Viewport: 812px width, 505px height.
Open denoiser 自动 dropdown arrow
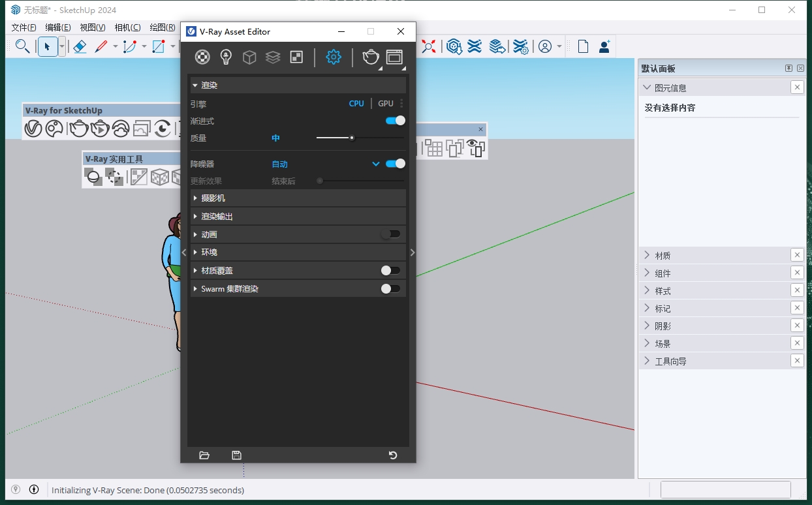point(376,164)
